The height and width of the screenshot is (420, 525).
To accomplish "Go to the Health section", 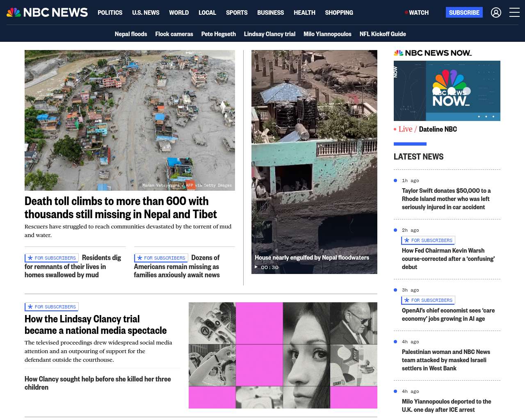I will (x=304, y=13).
